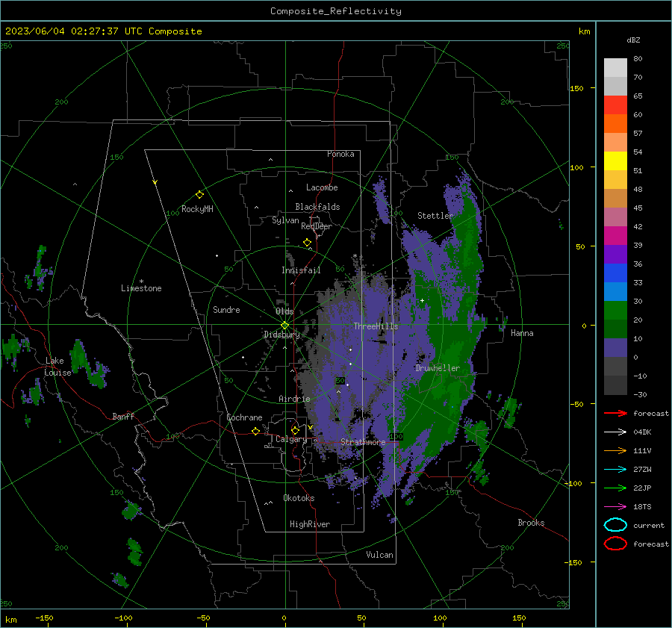Click the cyan 27ZW arrow icon
672x628 pixels.
point(615,470)
